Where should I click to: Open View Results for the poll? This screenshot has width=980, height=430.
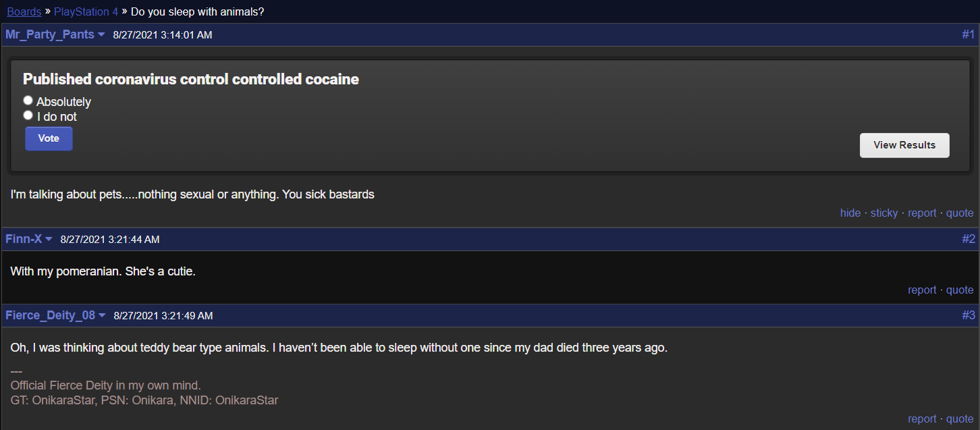(x=904, y=145)
